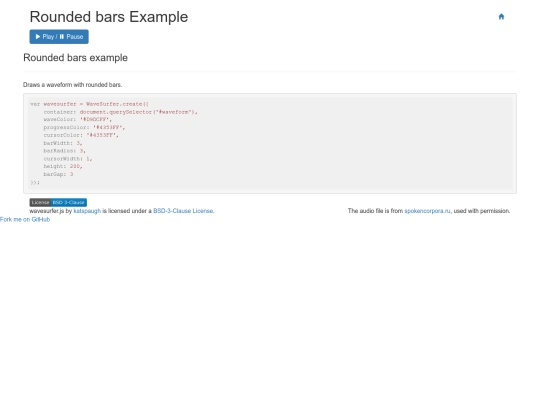
Task: Click the 'height: 200,' code line
Action: pyautogui.click(x=63, y=166)
